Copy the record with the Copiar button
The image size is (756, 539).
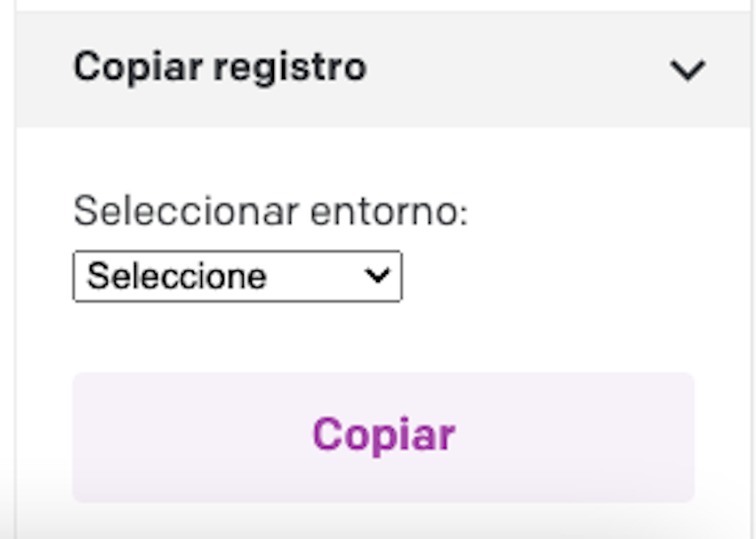pyautogui.click(x=383, y=437)
